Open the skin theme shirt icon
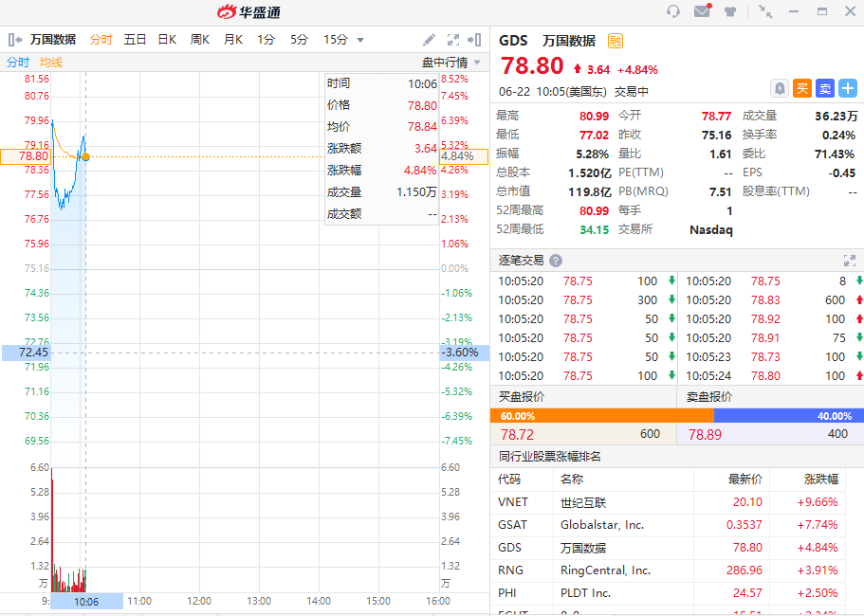The height and width of the screenshot is (616, 864). pyautogui.click(x=730, y=11)
